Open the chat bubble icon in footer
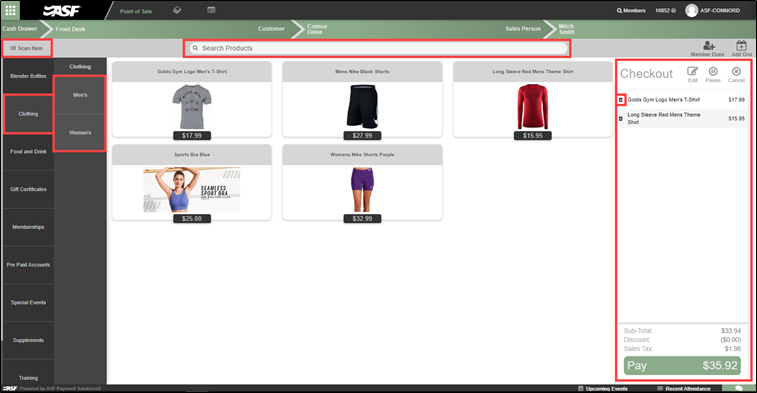The height and width of the screenshot is (393, 757). pyautogui.click(x=739, y=388)
